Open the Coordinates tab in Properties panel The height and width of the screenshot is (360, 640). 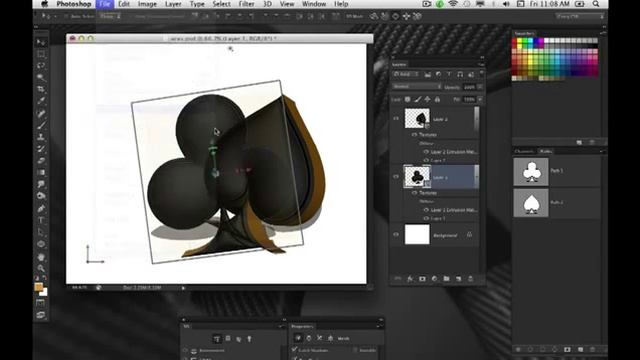[x=330, y=338]
